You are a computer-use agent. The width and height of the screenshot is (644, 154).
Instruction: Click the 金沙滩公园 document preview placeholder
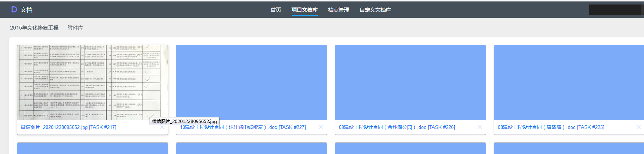tap(410, 82)
